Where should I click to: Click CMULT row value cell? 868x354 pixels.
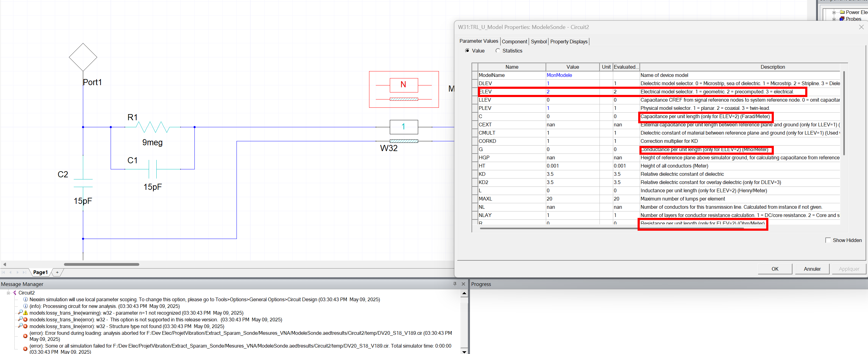tap(572, 133)
